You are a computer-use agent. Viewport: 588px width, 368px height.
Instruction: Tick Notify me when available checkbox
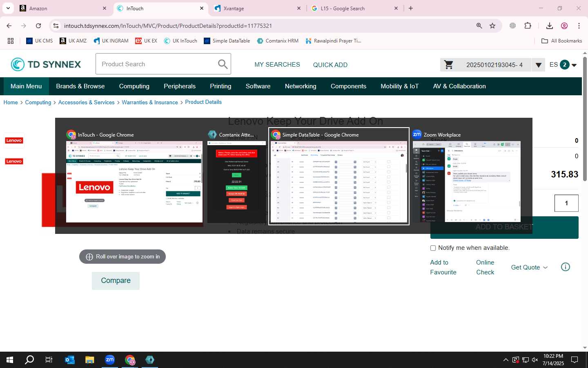pyautogui.click(x=433, y=248)
